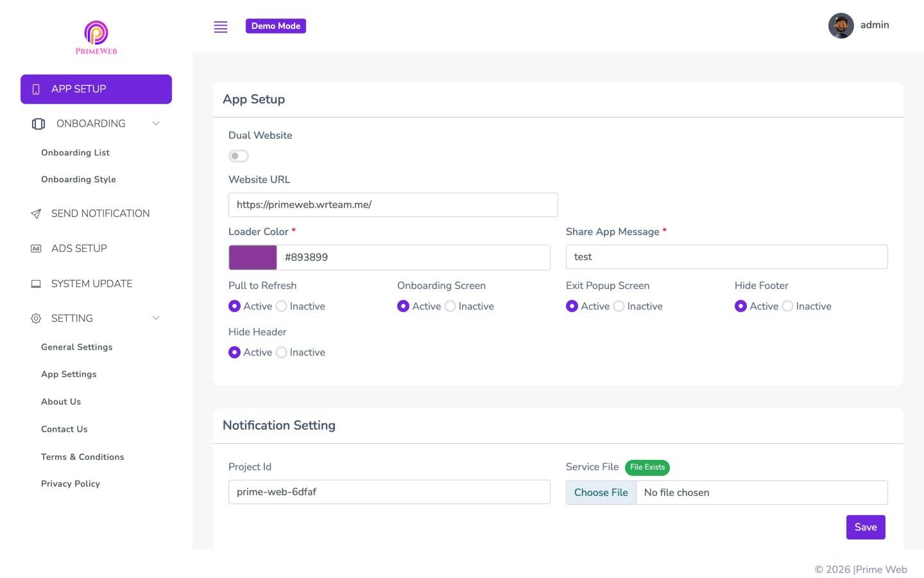Click the PrimeWeb logo
This screenshot has height=578, width=924.
96,37
